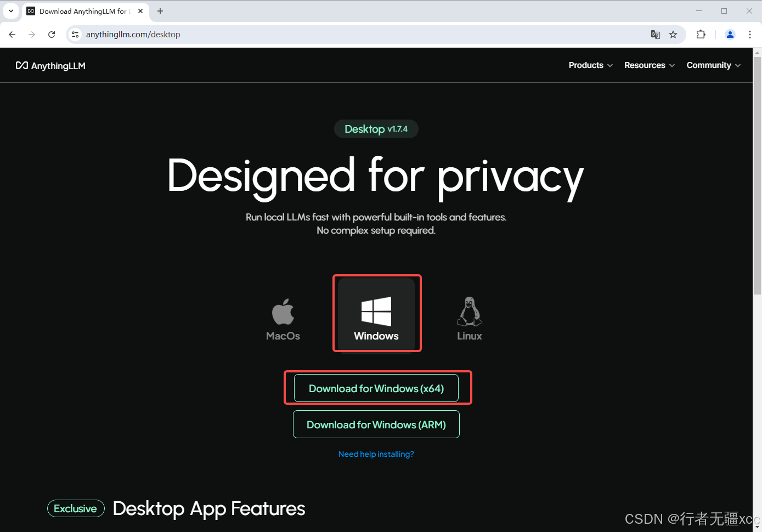The height and width of the screenshot is (532, 762).
Task: Open a new browser tab
Action: click(x=160, y=11)
